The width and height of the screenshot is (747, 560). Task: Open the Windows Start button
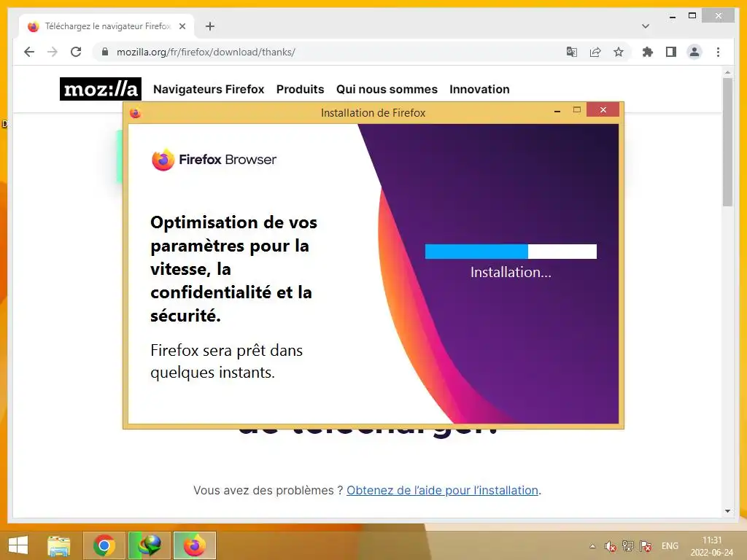click(18, 545)
